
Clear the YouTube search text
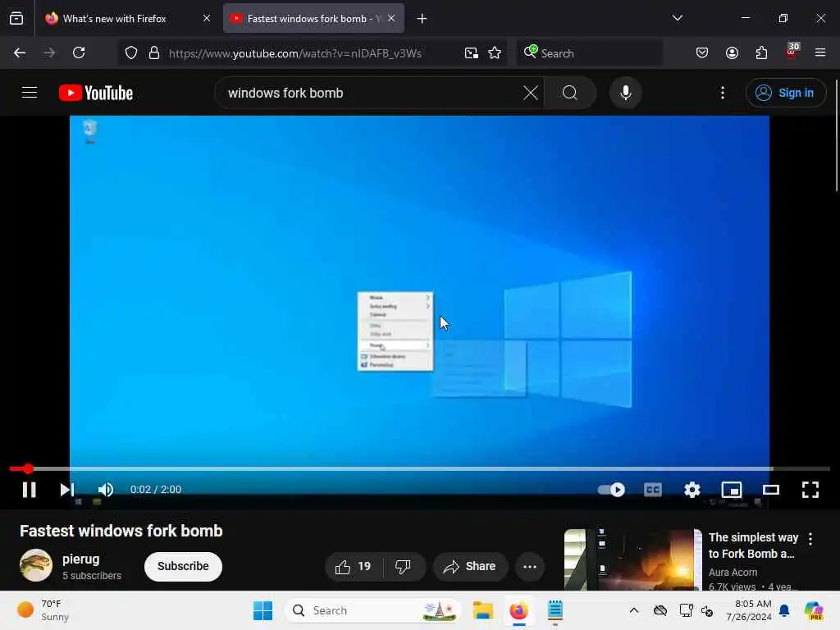pos(531,94)
